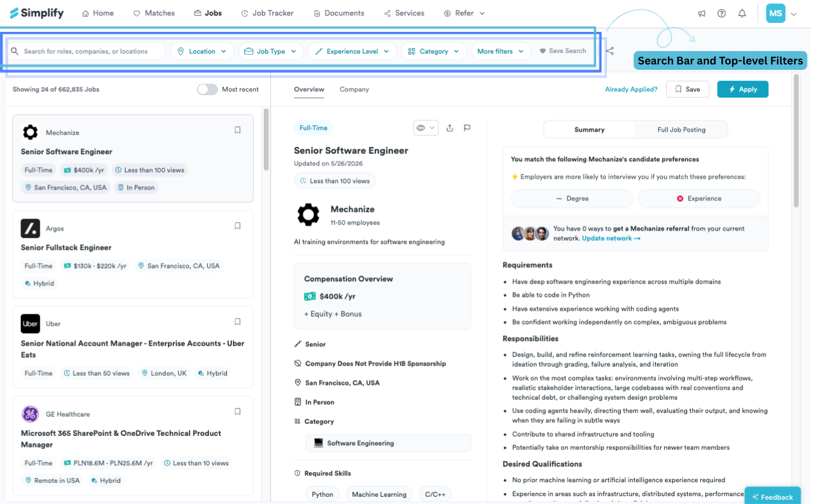Share the search via share icon
816x504 pixels.
610,51
